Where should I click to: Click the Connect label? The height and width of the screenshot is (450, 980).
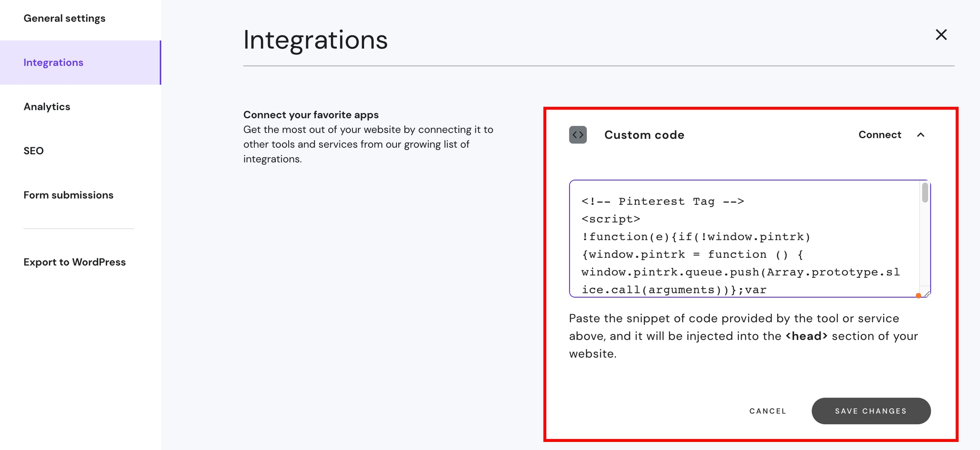880,135
